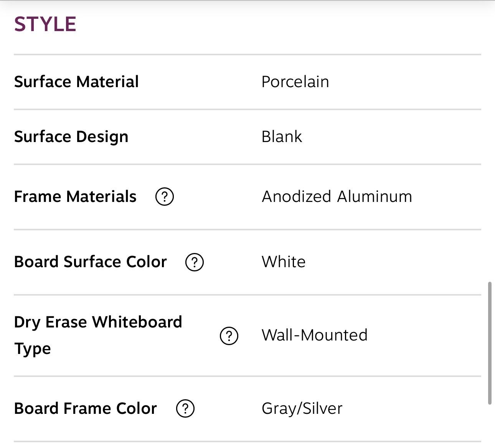Click the STYLE section heading

coord(45,24)
